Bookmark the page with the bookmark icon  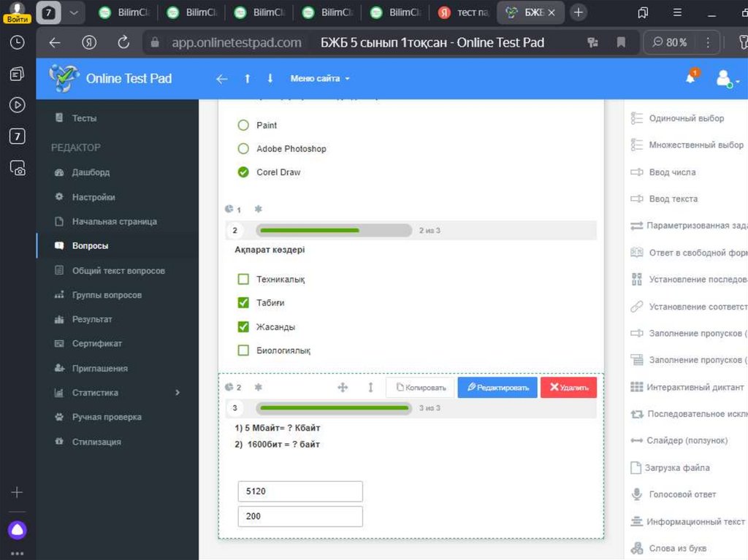click(621, 42)
